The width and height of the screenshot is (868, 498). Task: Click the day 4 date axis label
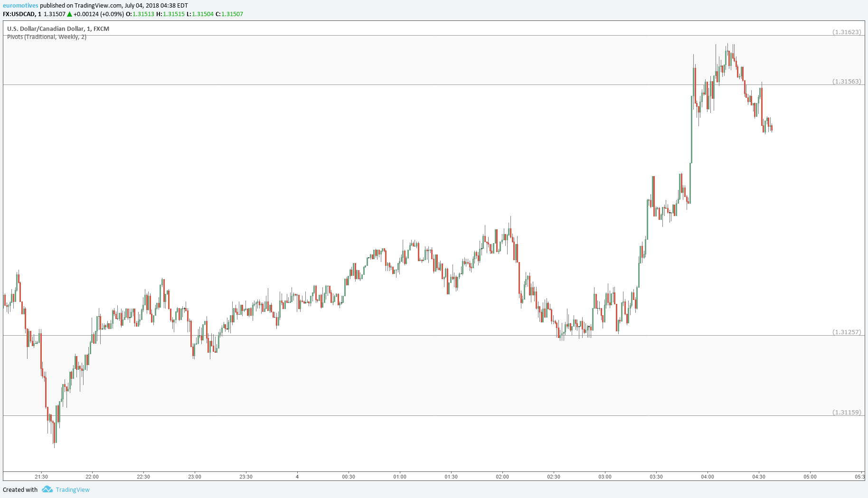[x=297, y=477]
